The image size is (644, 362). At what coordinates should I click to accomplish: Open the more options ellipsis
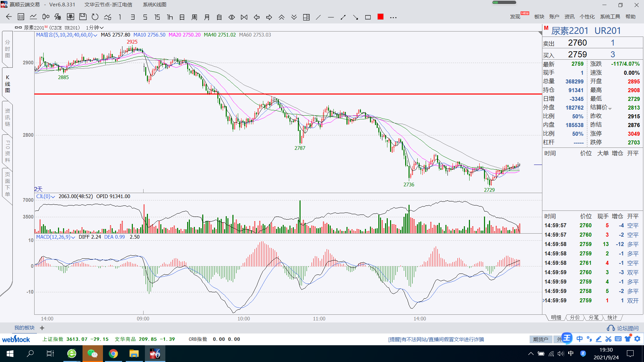[x=393, y=17]
